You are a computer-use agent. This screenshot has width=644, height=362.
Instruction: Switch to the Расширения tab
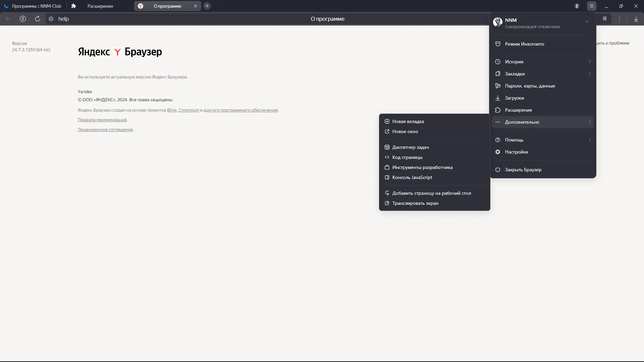(100, 6)
